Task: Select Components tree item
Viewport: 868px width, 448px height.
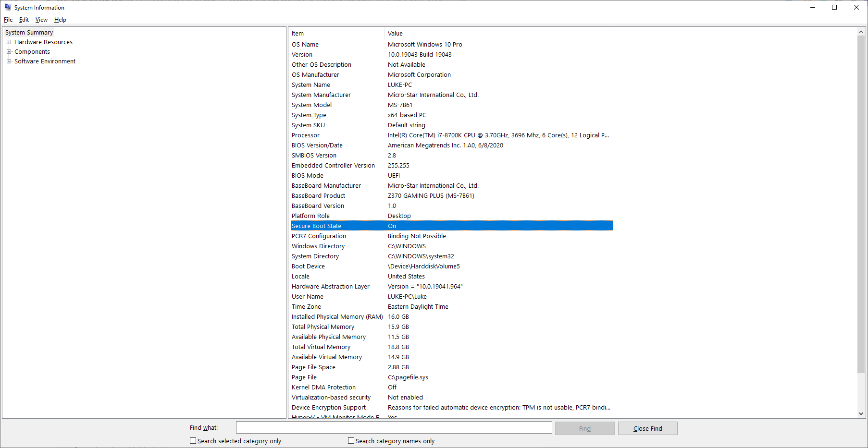Action: click(x=32, y=52)
